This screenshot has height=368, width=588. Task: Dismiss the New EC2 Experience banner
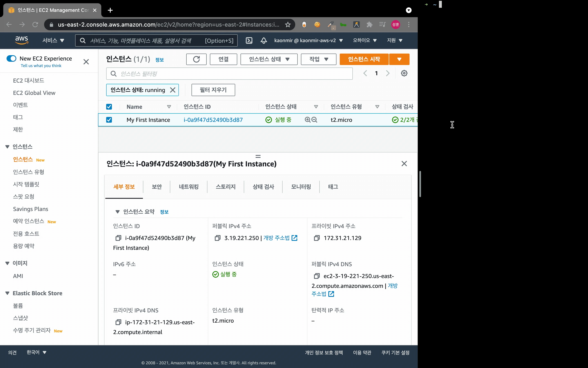pyautogui.click(x=86, y=62)
